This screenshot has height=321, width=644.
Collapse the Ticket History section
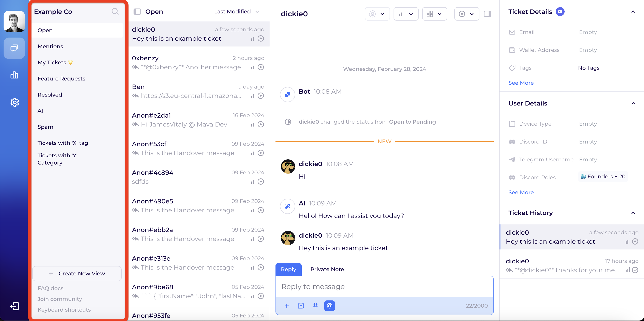click(633, 213)
